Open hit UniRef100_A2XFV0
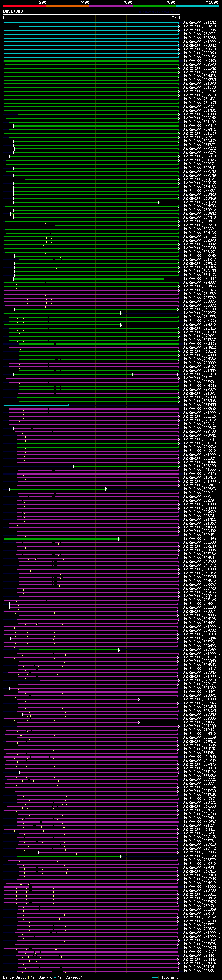Image resolution: width=222 pixels, height=980 pixels. click(199, 856)
